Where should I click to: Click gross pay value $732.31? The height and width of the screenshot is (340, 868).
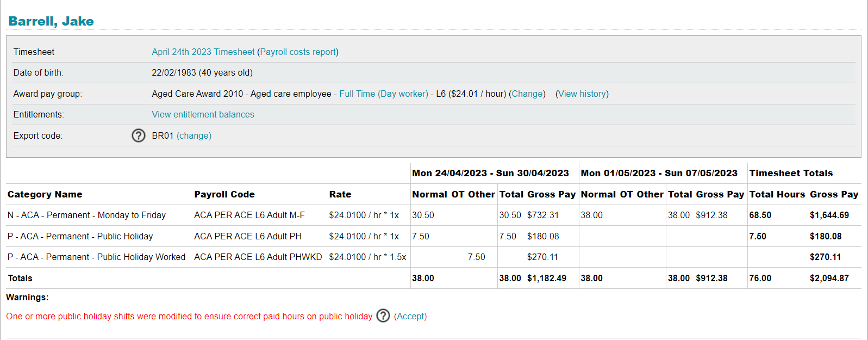tap(543, 215)
